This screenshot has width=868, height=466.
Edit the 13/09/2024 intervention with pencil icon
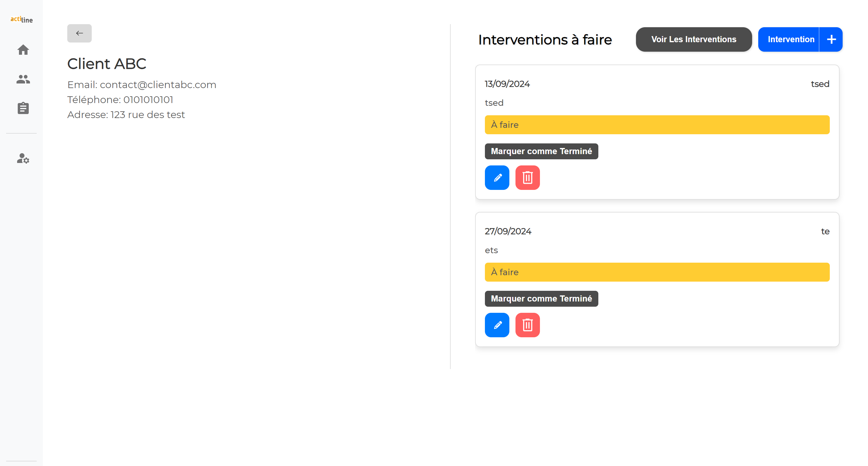click(x=497, y=178)
